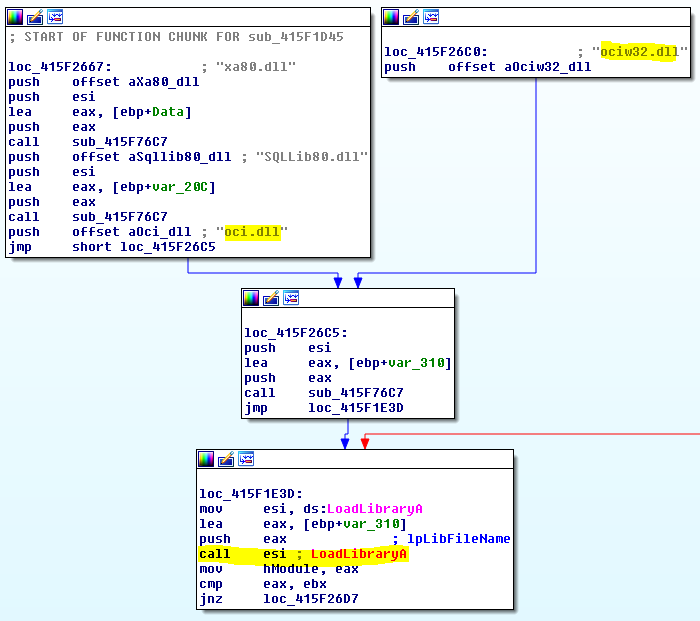Click the "lpLibFileName" comment
The image size is (700, 621).
click(x=458, y=539)
